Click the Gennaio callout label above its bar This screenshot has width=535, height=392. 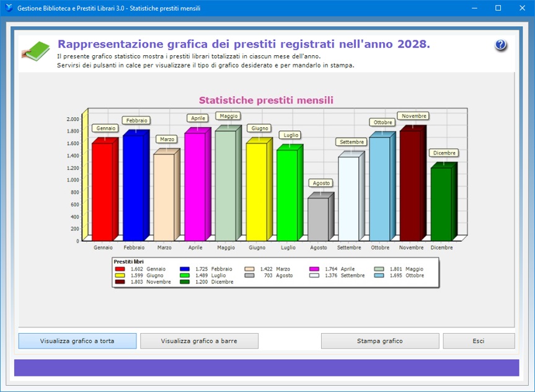(x=106, y=128)
